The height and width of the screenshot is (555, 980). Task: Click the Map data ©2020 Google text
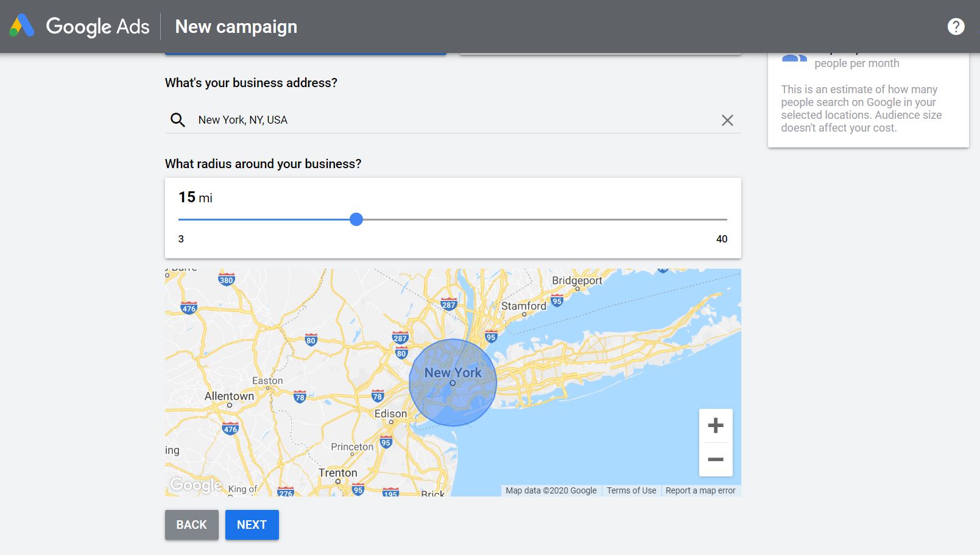click(x=551, y=490)
